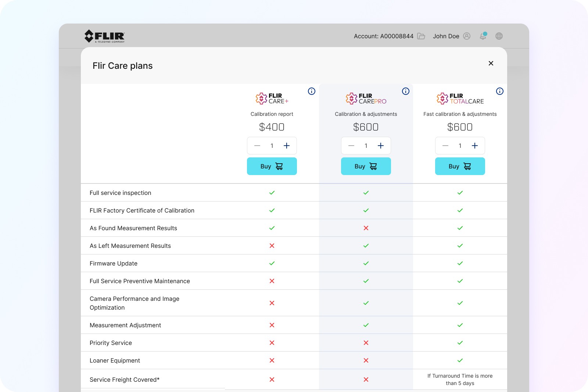The height and width of the screenshot is (392, 588).
Task: Select Camera Performance and Image Optimization label
Action: coord(135,303)
